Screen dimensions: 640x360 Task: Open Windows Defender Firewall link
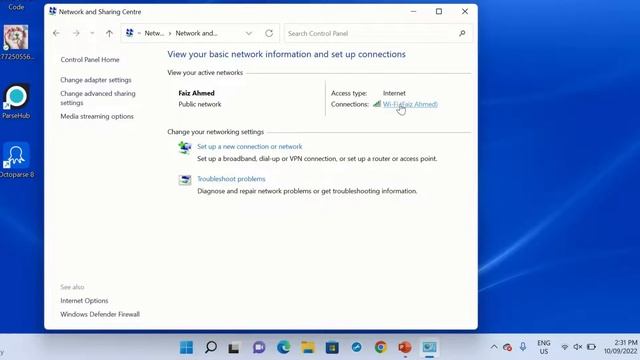100,314
